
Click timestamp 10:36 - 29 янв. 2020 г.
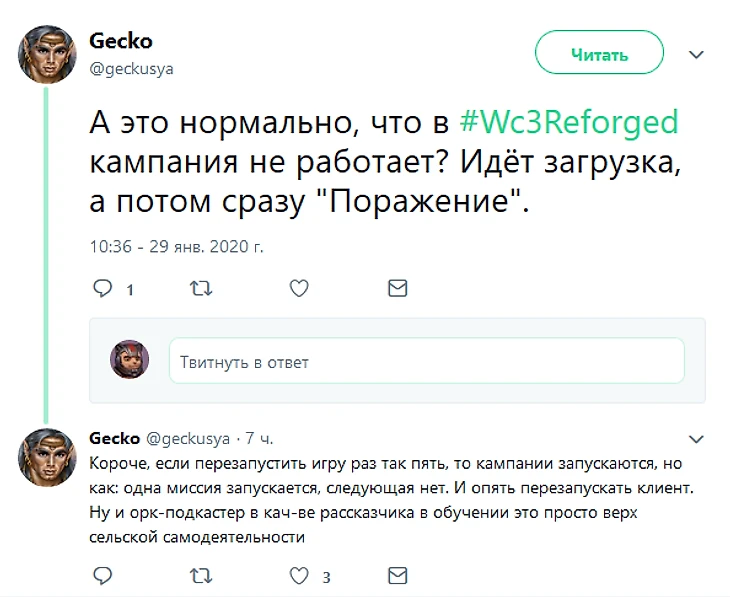[x=176, y=245]
